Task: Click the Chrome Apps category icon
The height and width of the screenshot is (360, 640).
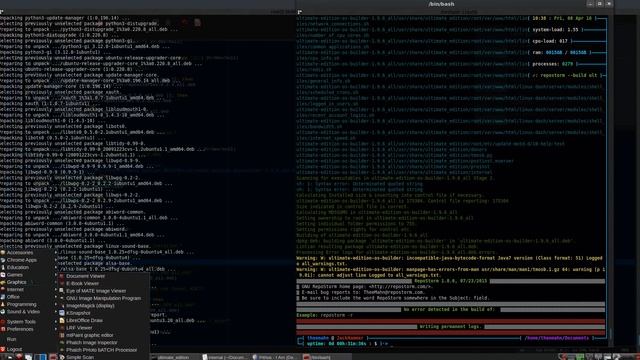Action: 3,260
